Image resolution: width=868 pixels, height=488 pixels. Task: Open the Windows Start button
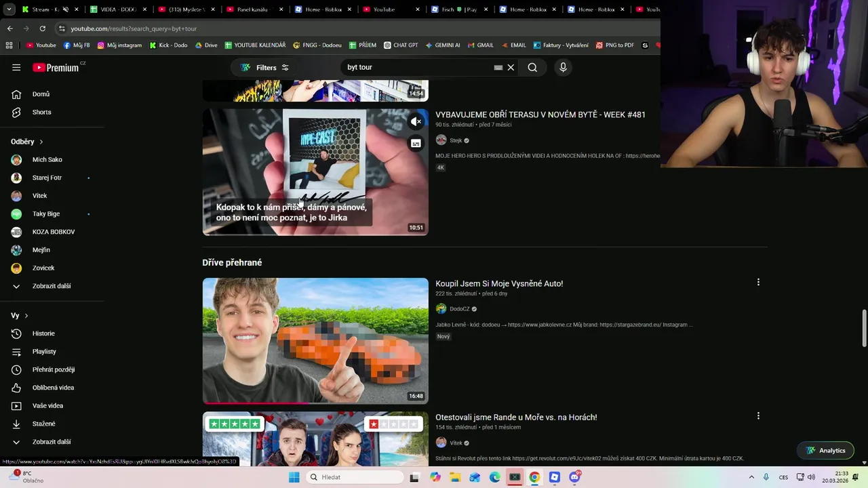point(294,477)
